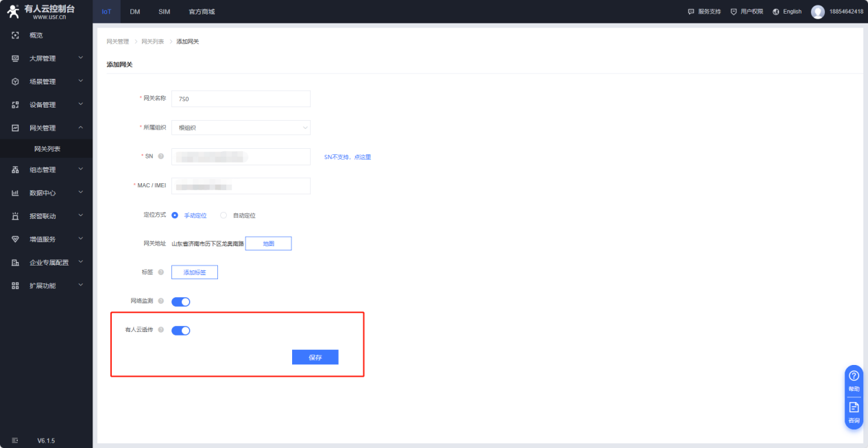Click the 组态管理 icon in sidebar
Viewport: 868px width, 448px height.
coord(15,170)
